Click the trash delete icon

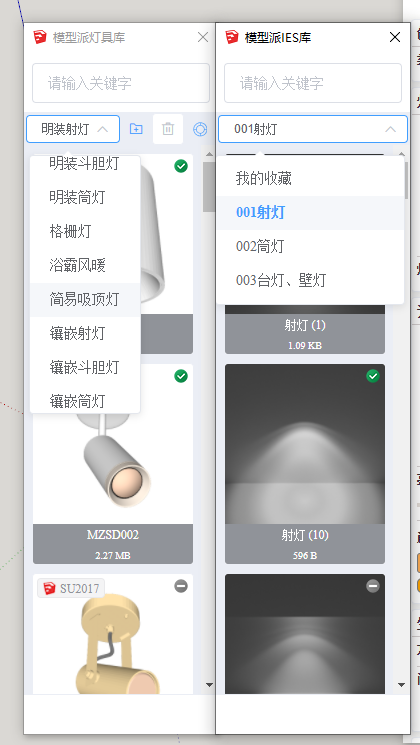point(168,129)
